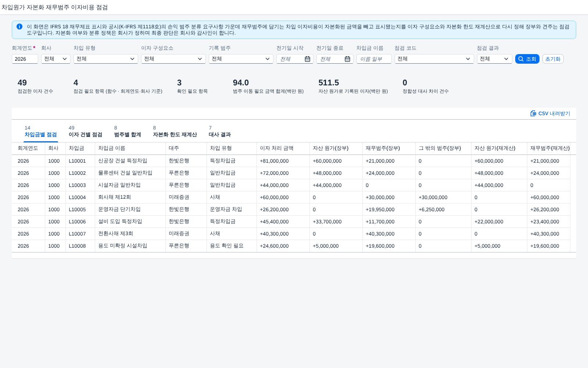Click the 점검한 이자 건수 value 49
This screenshot has height=368, width=588.
[22, 82]
